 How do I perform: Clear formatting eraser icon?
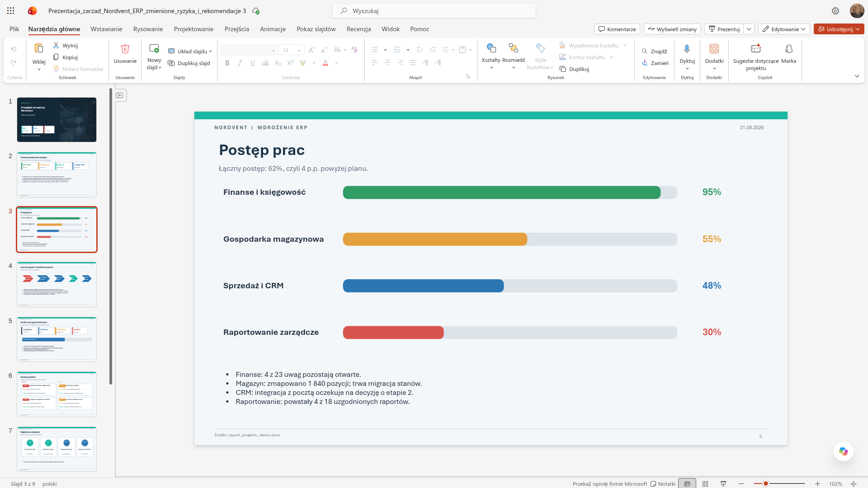coord(354,50)
